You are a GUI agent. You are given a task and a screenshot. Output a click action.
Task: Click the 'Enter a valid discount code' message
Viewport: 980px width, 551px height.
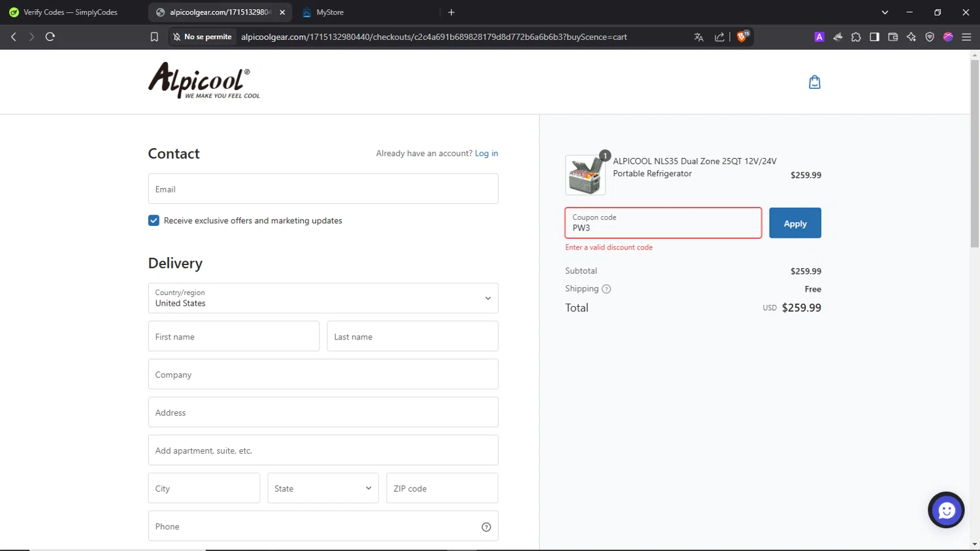point(609,247)
